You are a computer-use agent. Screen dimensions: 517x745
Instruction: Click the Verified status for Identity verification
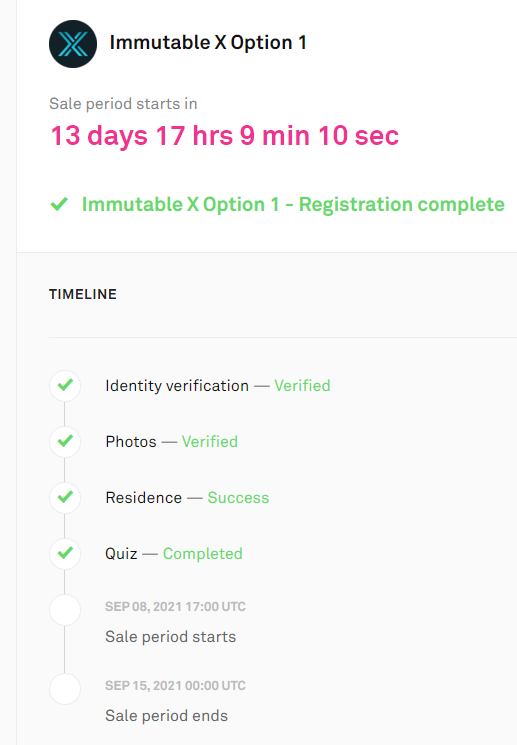click(x=302, y=386)
